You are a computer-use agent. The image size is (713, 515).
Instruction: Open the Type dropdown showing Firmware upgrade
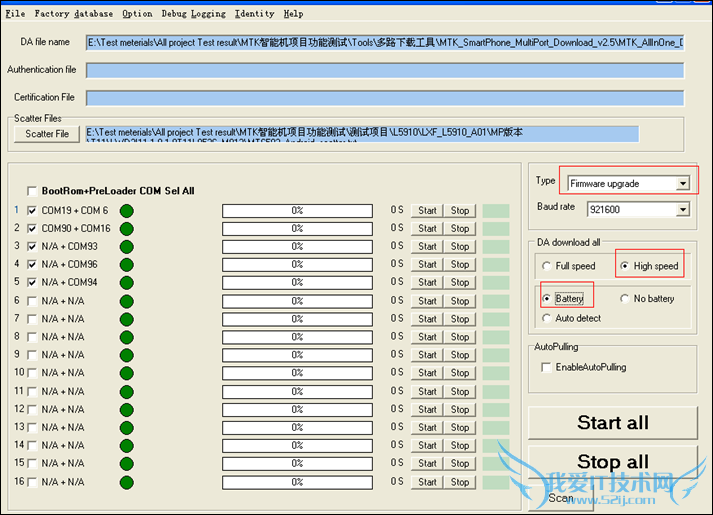683,184
